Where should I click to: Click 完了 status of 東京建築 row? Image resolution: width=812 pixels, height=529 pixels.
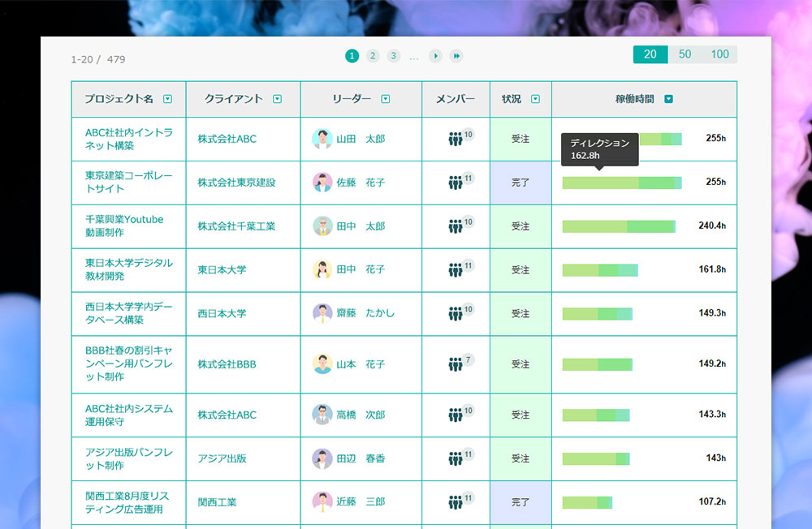point(520,183)
